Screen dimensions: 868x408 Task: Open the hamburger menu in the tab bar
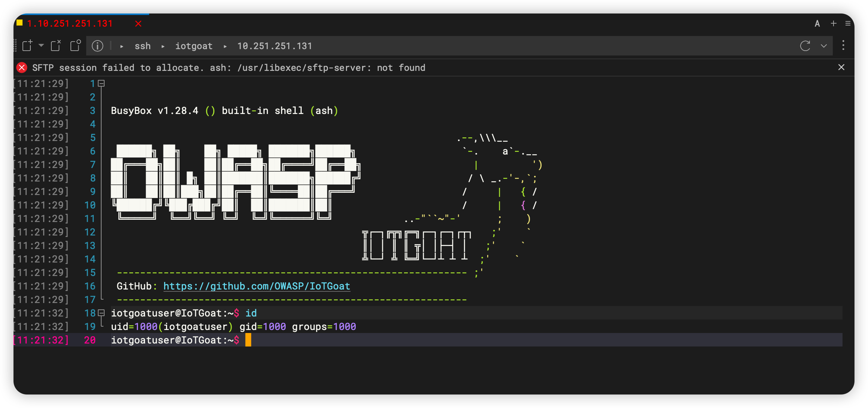[x=848, y=24]
